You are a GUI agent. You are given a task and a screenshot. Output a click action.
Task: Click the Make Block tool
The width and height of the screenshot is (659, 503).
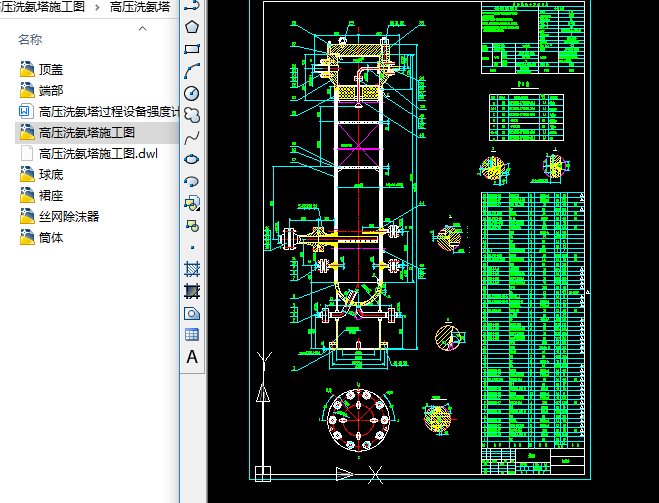coord(192,226)
